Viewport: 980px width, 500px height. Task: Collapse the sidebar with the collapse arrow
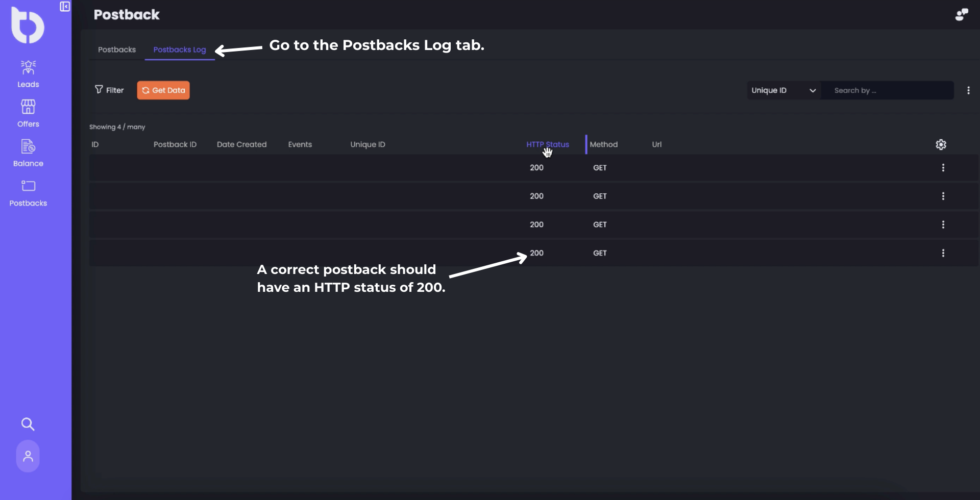[x=65, y=7]
